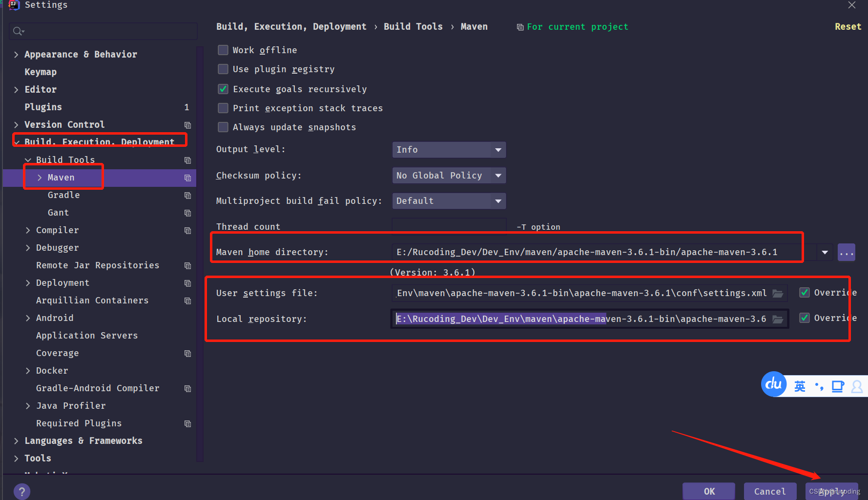This screenshot has height=500, width=868.
Task: Open the Maven home directory dropdown arrow
Action: 825,252
